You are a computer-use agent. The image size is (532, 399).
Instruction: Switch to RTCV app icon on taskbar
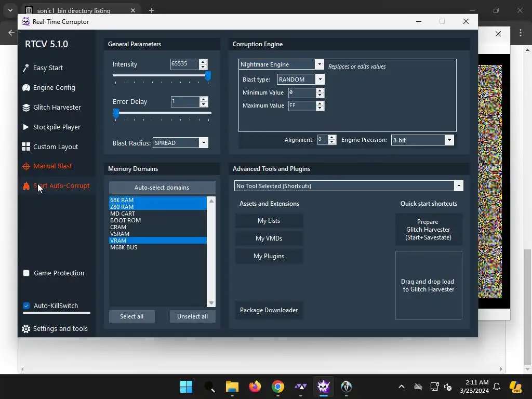[323, 387]
